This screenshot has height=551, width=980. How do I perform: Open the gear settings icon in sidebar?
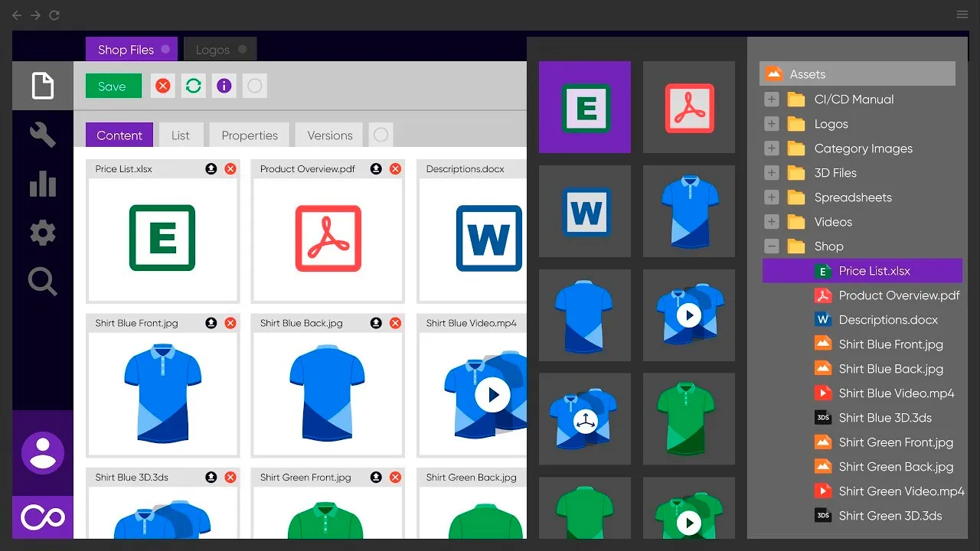[42, 233]
